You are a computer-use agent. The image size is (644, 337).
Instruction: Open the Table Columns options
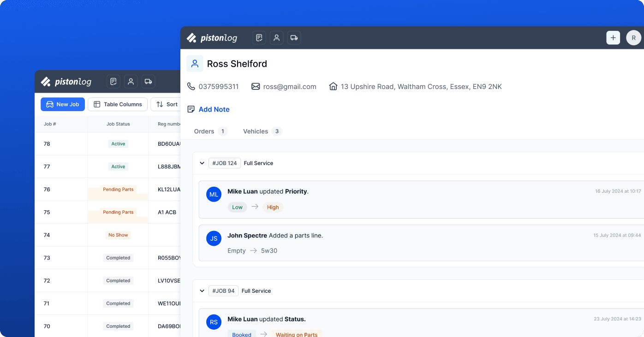[x=118, y=104]
